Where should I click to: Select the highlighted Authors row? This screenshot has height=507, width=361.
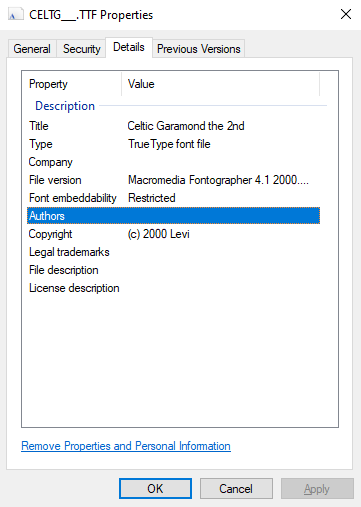[173, 216]
